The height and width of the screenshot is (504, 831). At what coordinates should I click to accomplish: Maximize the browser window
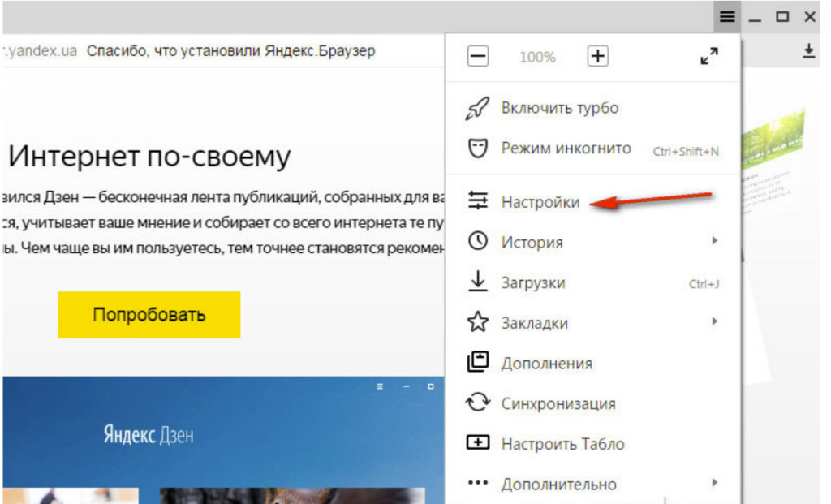pyautogui.click(x=782, y=17)
